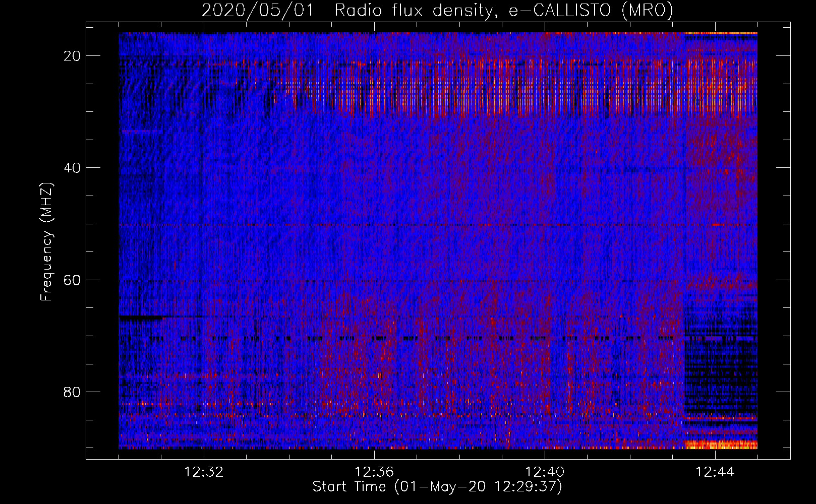Click the 60 frequency tick label
816x504 pixels.
tap(72, 280)
